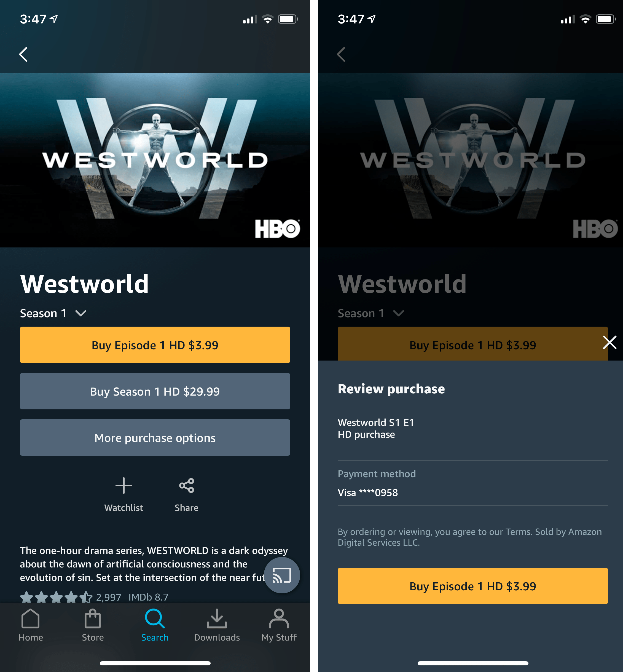Tap the star rating row
623x672 pixels.
94,597
